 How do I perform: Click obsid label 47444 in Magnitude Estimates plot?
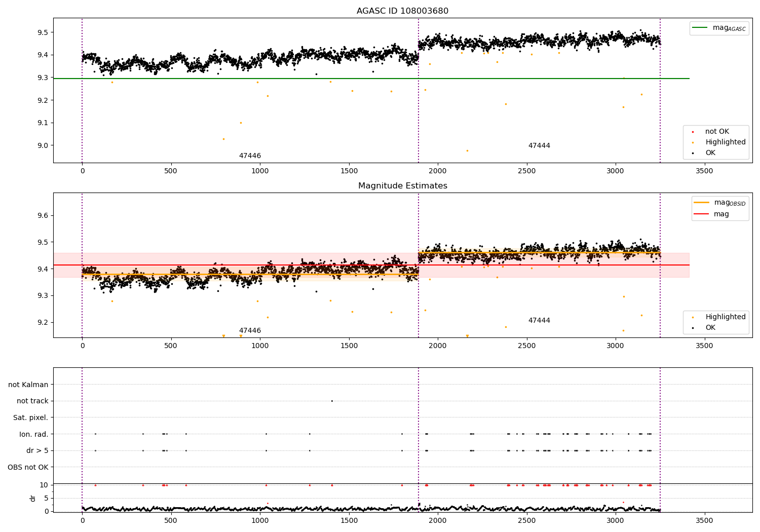point(539,321)
